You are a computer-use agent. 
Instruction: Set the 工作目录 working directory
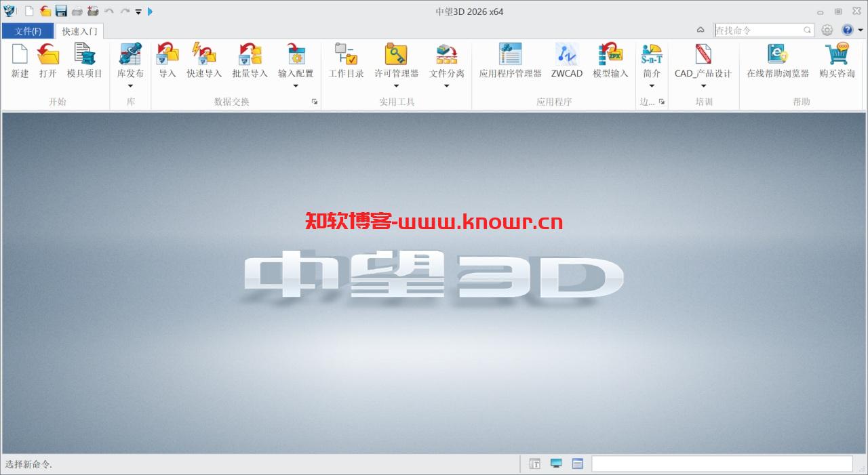click(347, 61)
